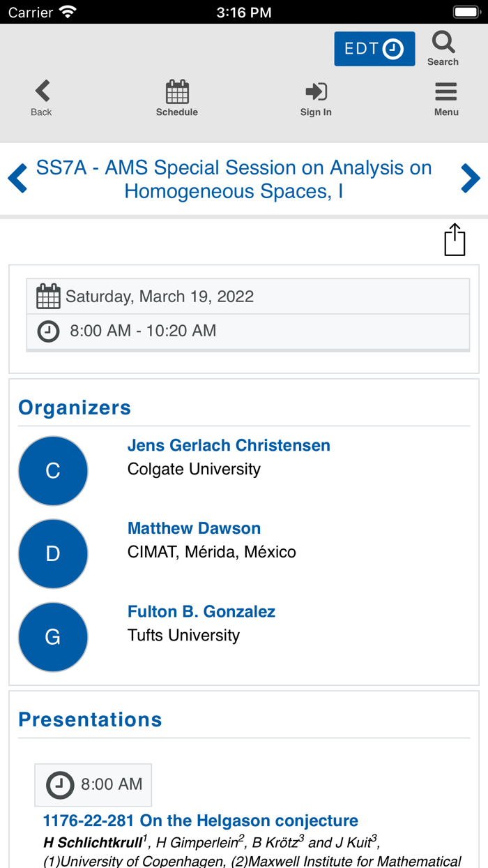This screenshot has width=488, height=868.
Task: Tap the Search magnifier icon
Action: coord(443,43)
